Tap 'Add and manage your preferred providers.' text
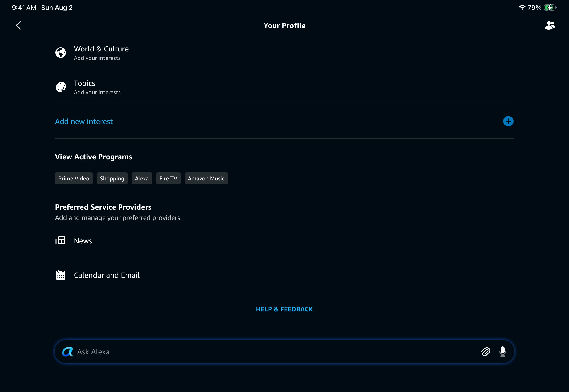 (x=119, y=218)
